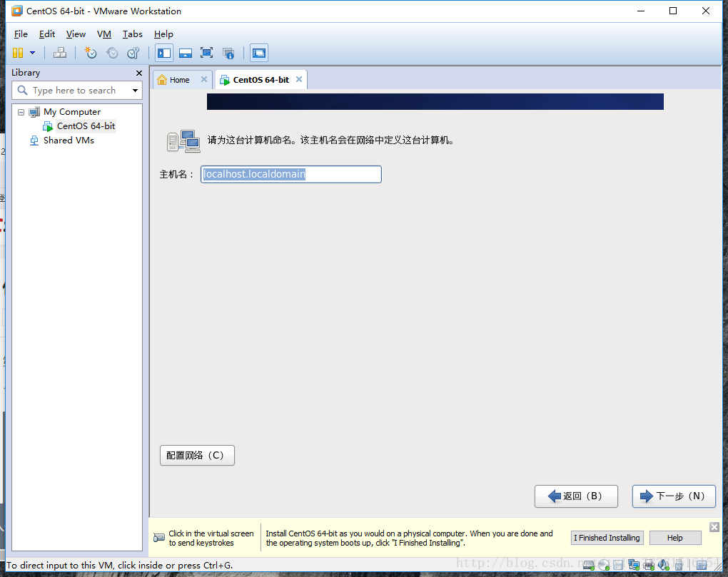Click the hard disk status bar icon

pos(589,564)
